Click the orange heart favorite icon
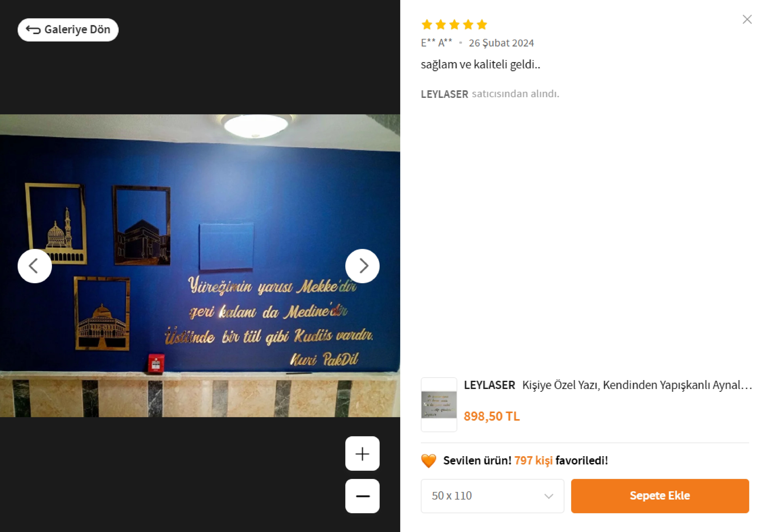766x532 pixels. click(x=429, y=461)
